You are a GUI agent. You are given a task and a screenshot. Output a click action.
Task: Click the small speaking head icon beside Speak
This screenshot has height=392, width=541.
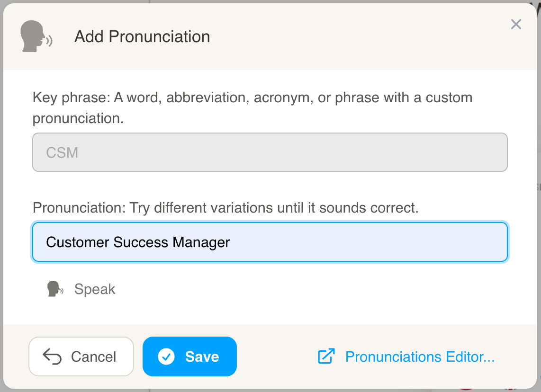coord(55,289)
